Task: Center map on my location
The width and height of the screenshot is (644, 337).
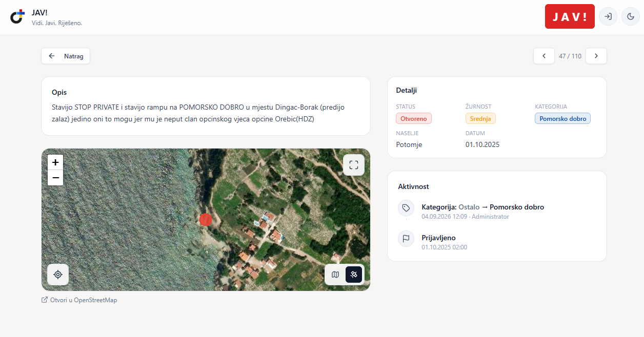Action: pos(58,275)
